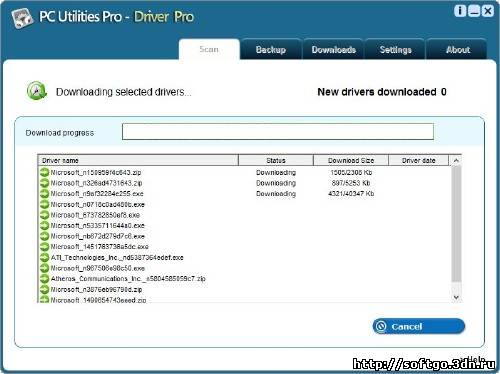Click Downloading status of Microsoft_n158959f4c643.zip

coord(276,172)
